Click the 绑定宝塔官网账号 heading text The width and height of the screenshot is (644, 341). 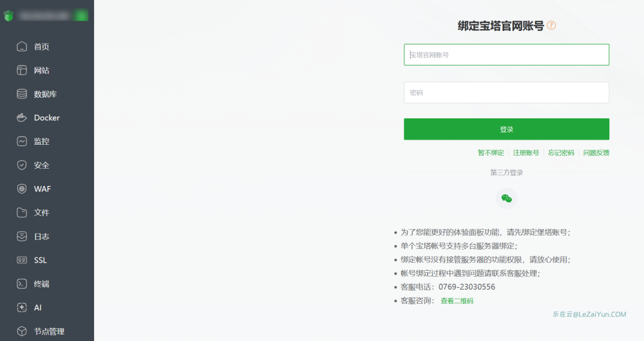pos(500,26)
